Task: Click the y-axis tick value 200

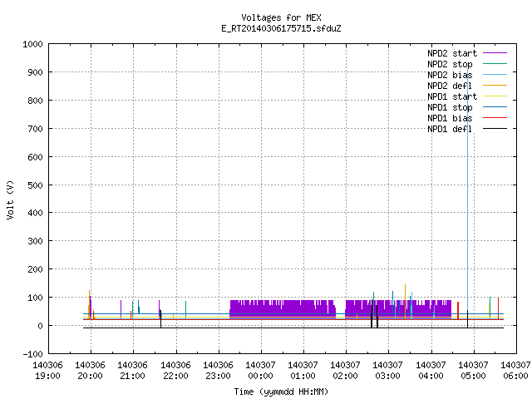Action: click(x=35, y=269)
